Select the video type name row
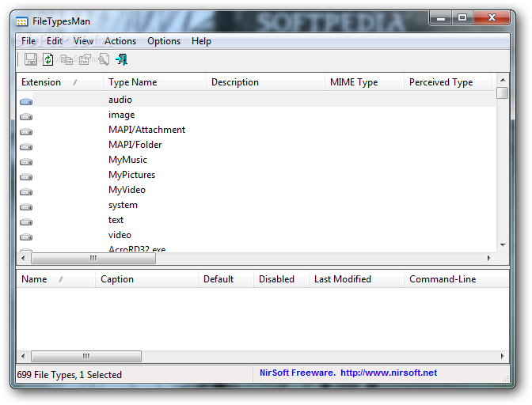This screenshot has height=405, width=532. tap(120, 235)
